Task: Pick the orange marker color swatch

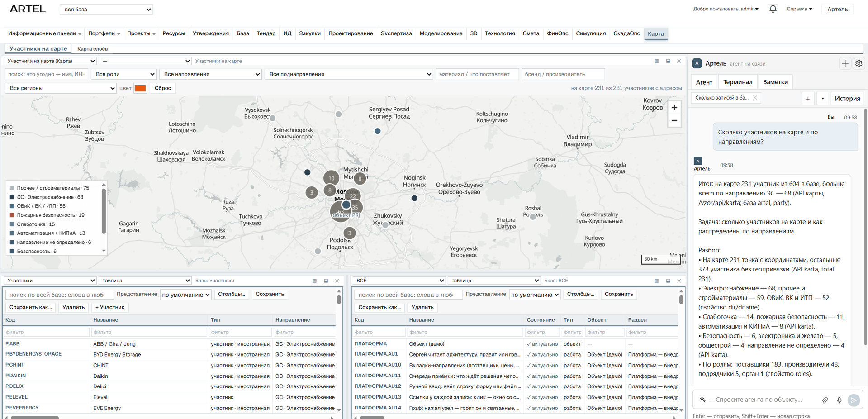Action: (140, 88)
